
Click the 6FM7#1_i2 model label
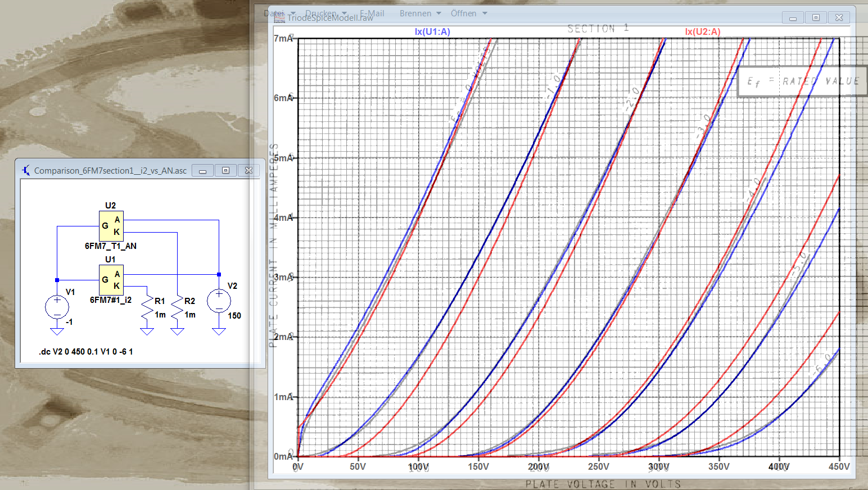click(x=111, y=300)
